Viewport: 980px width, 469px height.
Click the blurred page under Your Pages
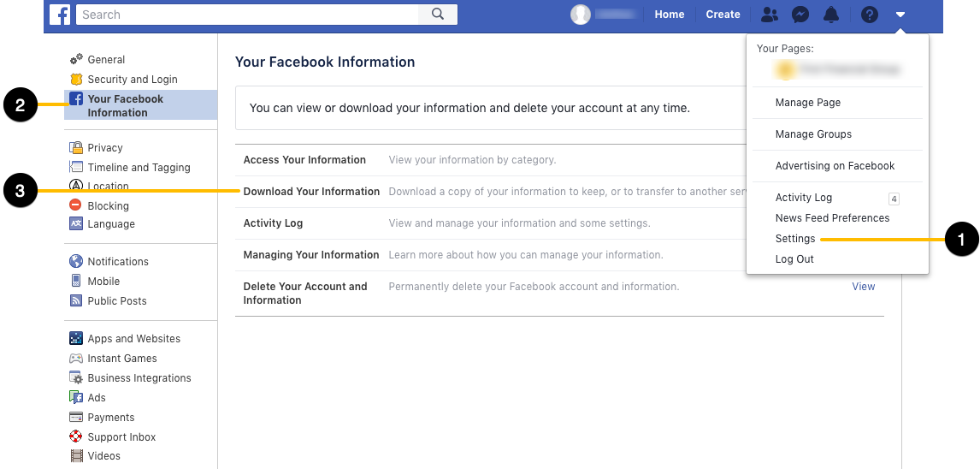[837, 68]
